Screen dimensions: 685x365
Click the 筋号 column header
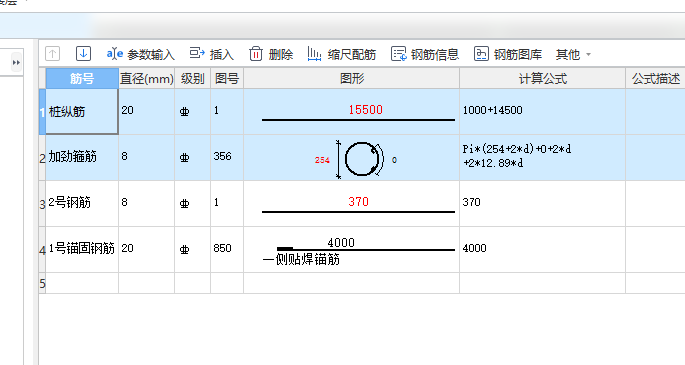[x=82, y=79]
